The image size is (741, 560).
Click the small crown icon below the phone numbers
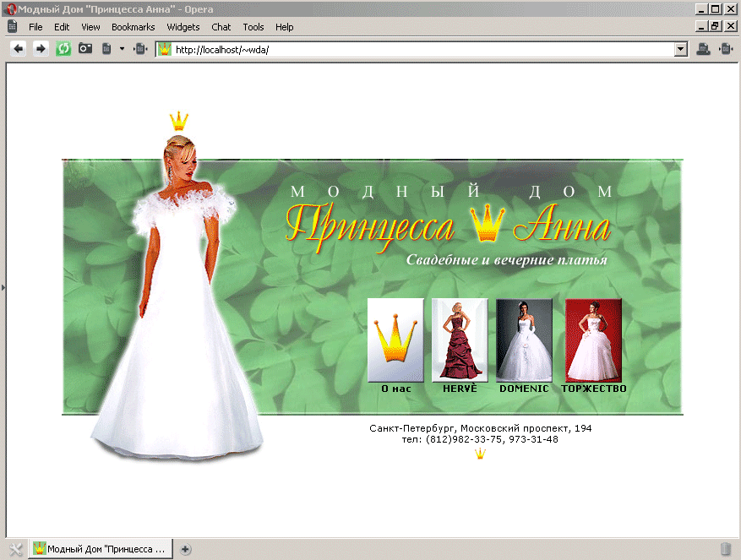tap(480, 454)
